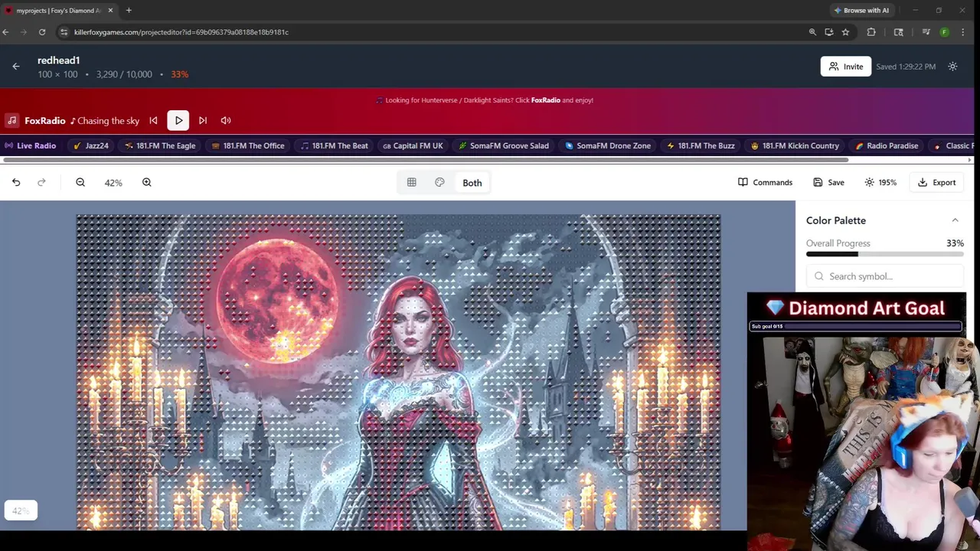Zoom in the canvas

point(147,182)
